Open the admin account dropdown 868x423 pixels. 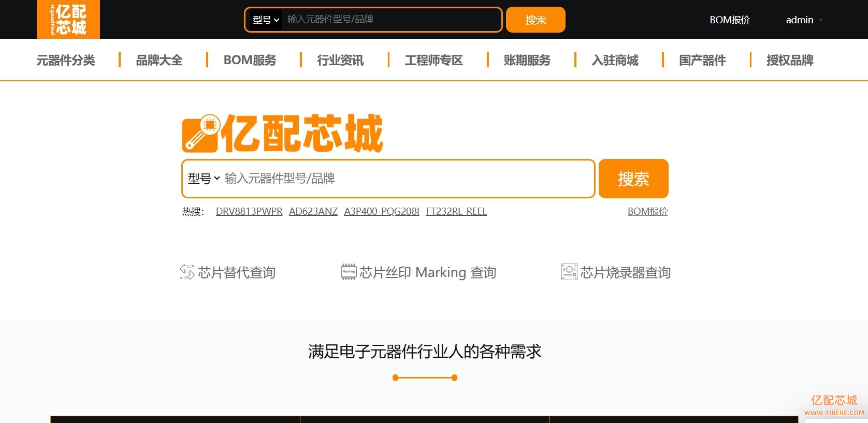[804, 20]
